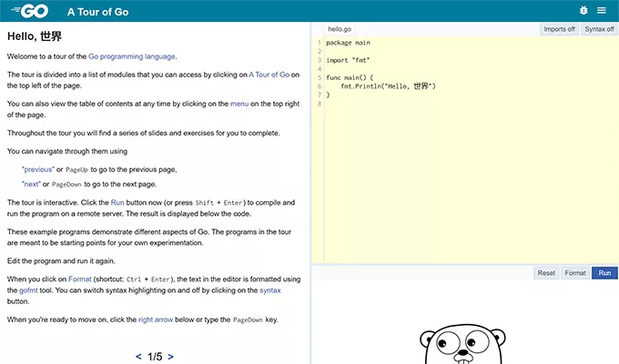619x364 pixels.
Task: Click the func main() code line
Action: pyautogui.click(x=350, y=77)
